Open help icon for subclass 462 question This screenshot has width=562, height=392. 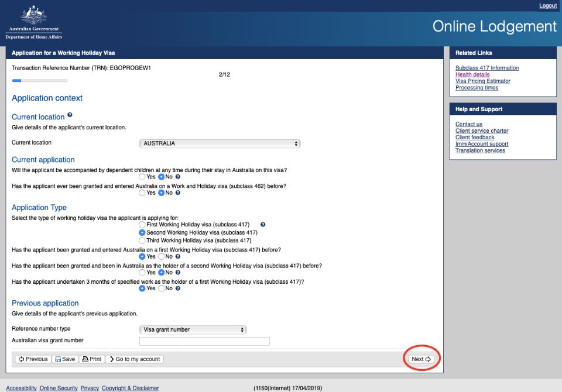(178, 192)
